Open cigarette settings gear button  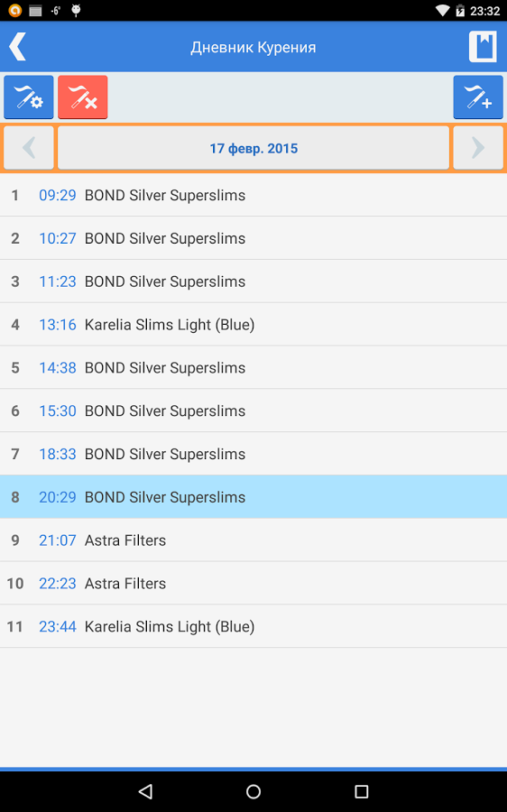(x=29, y=97)
